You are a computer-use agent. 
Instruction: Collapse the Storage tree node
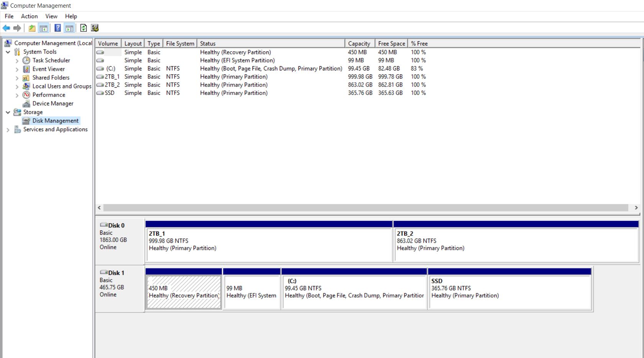(x=8, y=112)
